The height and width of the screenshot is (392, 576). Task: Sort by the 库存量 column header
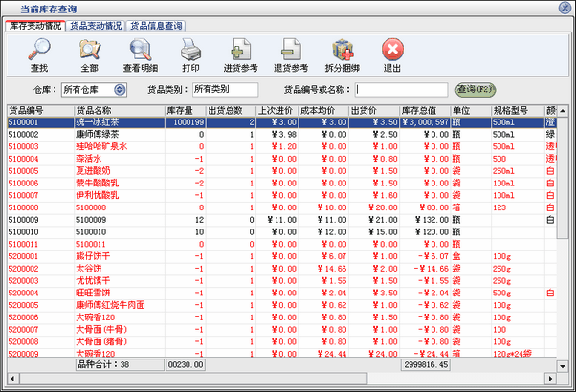click(x=183, y=111)
